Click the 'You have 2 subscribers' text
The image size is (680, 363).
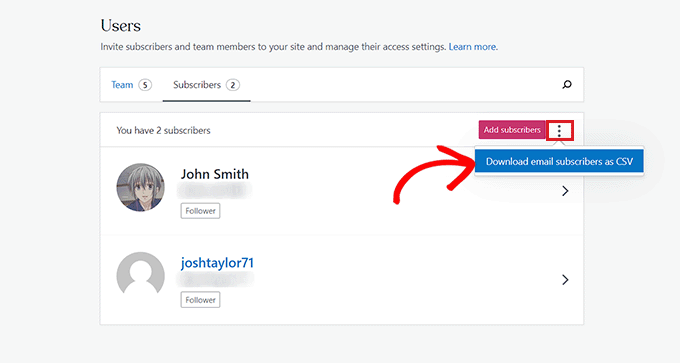(x=163, y=131)
